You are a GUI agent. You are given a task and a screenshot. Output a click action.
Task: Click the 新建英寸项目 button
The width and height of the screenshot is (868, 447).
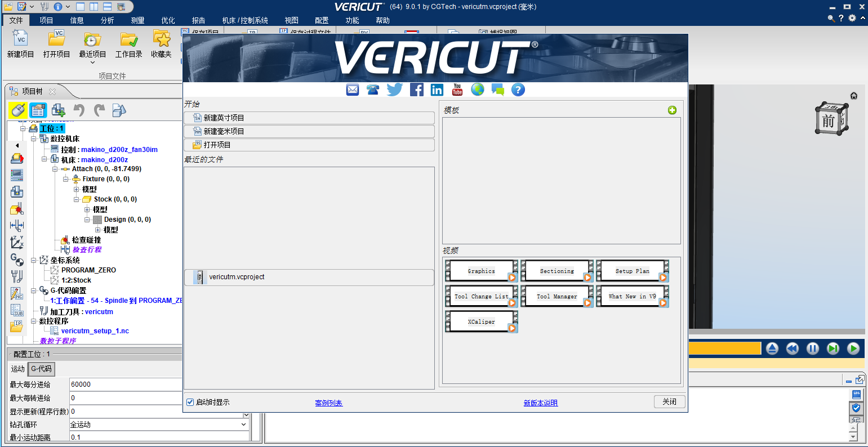tap(309, 118)
